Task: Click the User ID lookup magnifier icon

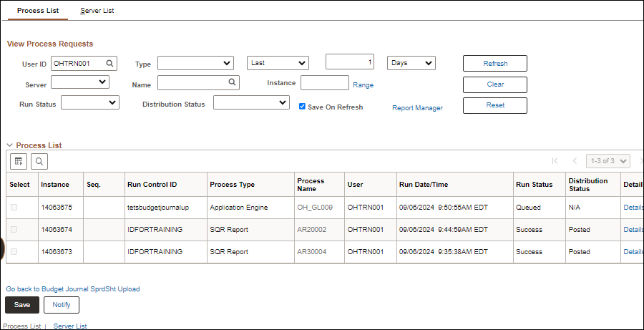Action: click(109, 63)
